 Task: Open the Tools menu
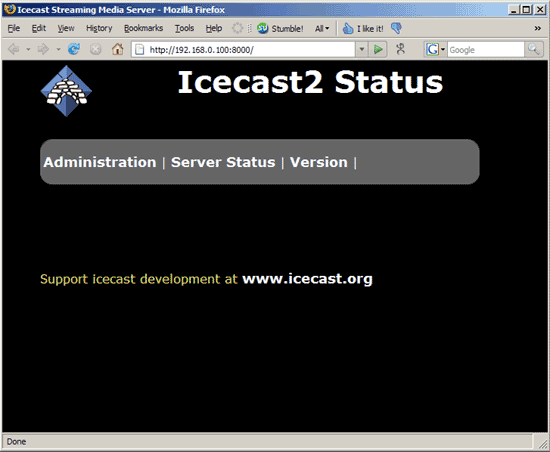tap(184, 28)
